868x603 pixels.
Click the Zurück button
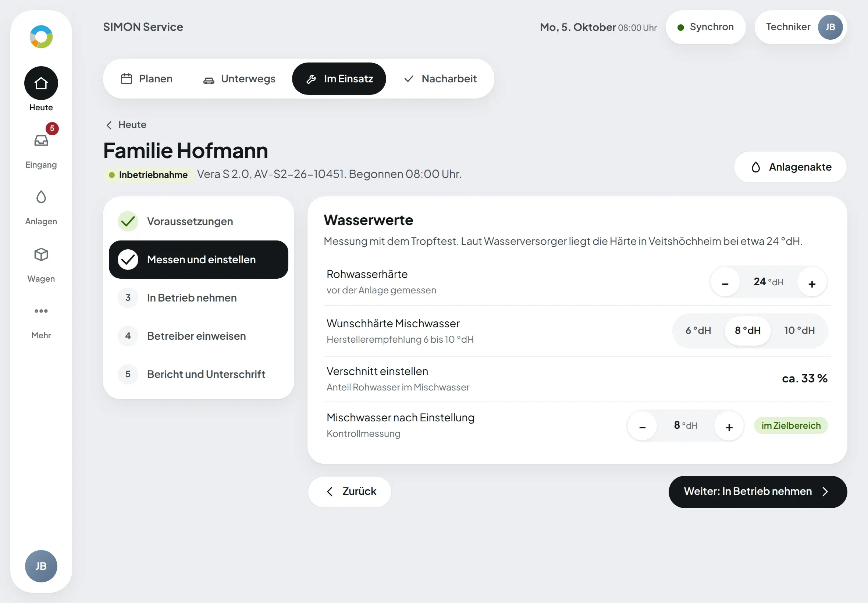[349, 492]
